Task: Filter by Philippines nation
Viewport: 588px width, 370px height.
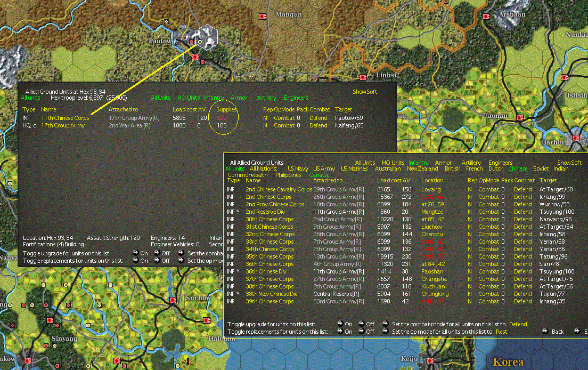Action: pyautogui.click(x=288, y=175)
